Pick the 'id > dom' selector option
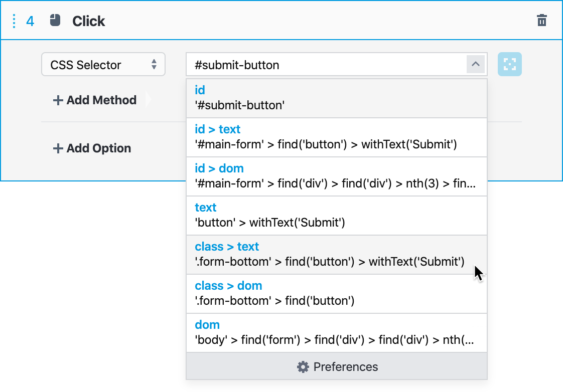Viewport: 563px width, 392px height. coord(336,176)
